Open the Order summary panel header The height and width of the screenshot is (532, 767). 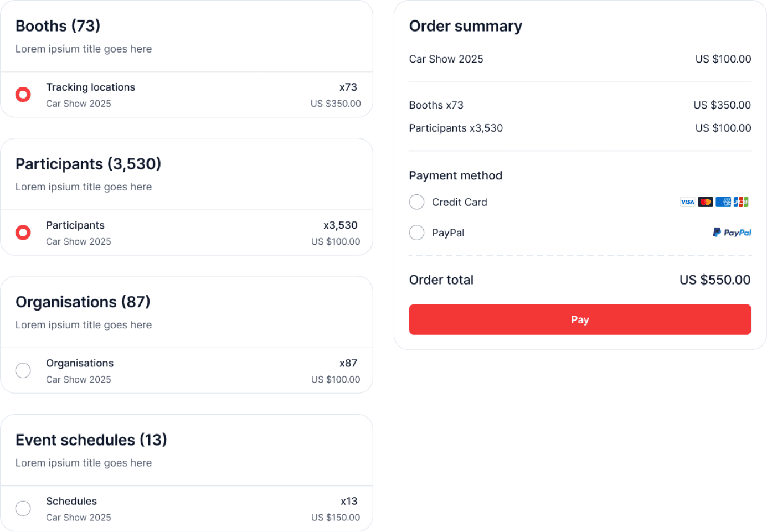click(x=466, y=25)
